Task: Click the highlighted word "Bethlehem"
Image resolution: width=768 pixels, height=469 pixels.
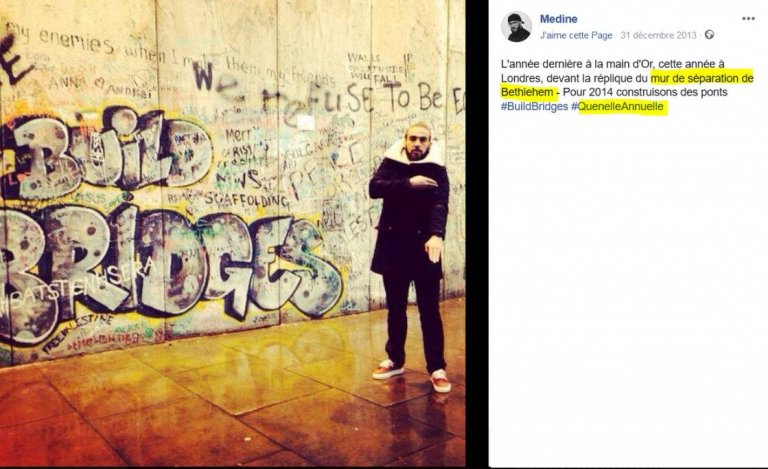Action: pyautogui.click(x=527, y=92)
